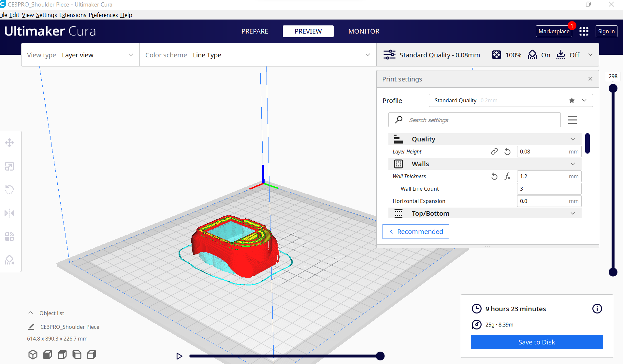
Task: Collapse the Object list
Action: tap(31, 313)
